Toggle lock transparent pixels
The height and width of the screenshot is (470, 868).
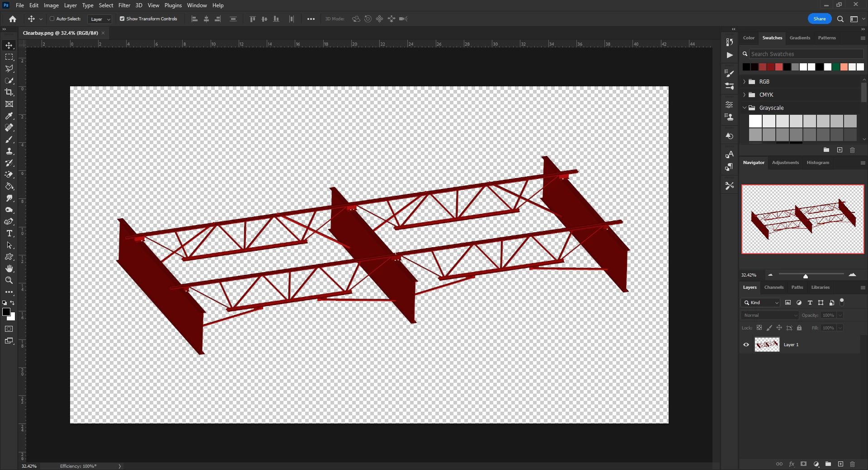click(x=759, y=328)
